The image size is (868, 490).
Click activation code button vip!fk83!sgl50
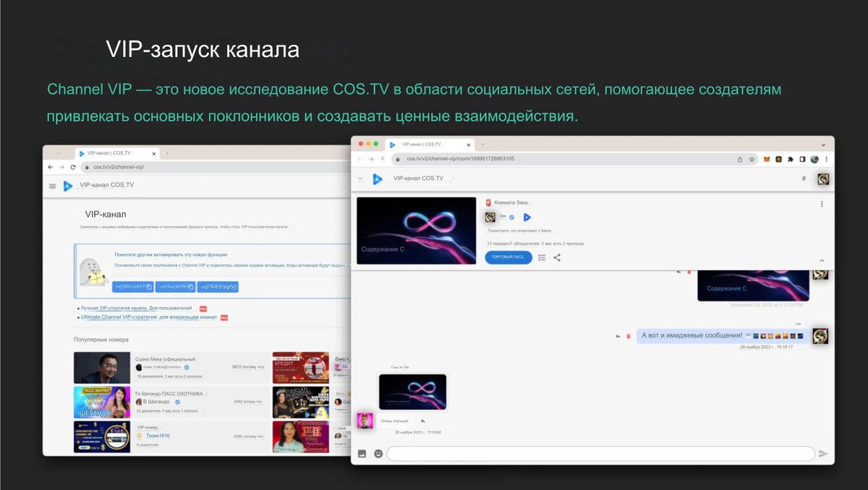click(x=218, y=287)
